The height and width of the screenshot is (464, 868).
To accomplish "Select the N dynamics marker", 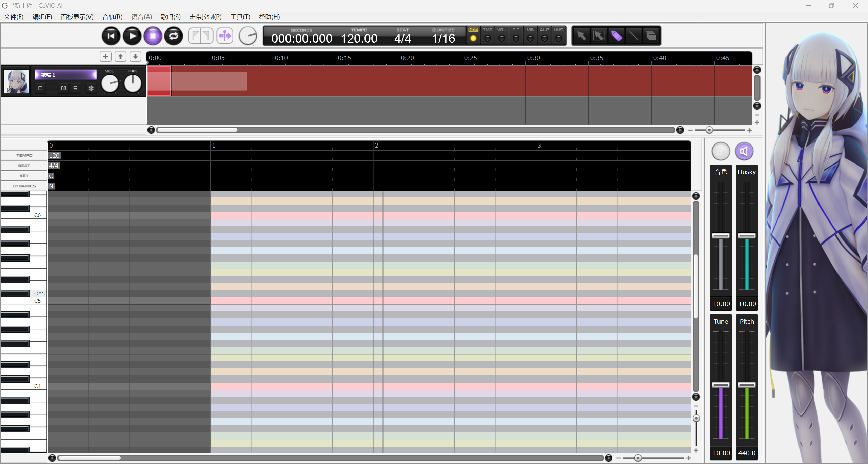I will 51,186.
